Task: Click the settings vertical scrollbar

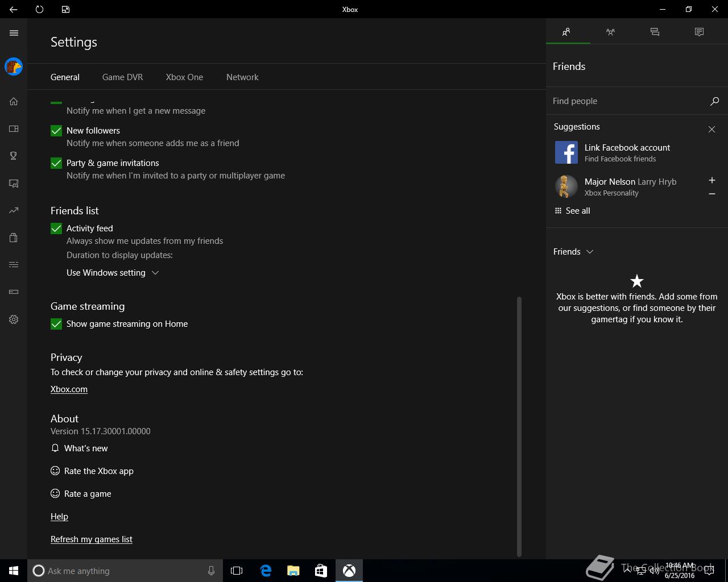Action: click(519, 426)
